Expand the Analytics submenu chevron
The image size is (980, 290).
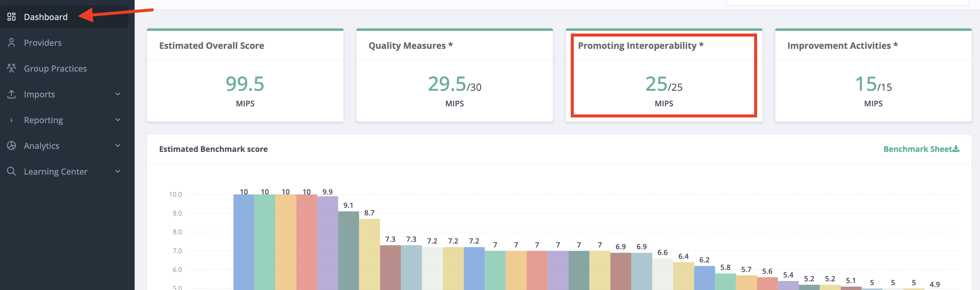118,145
